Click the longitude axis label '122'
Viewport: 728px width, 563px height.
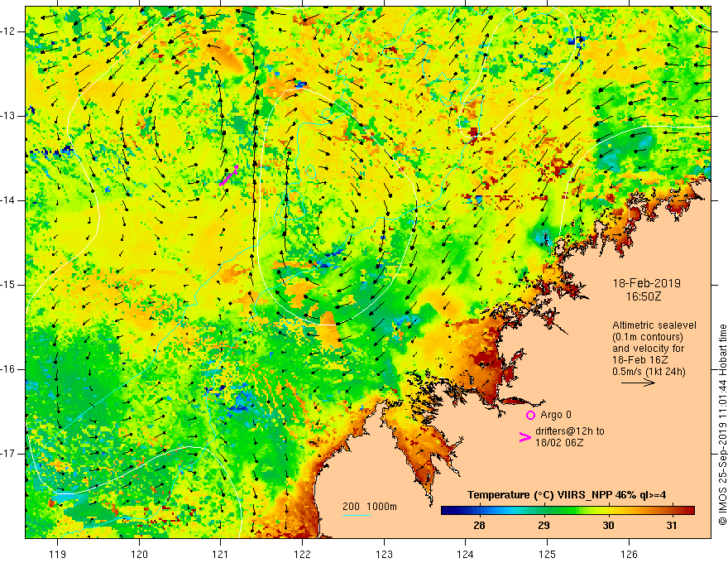(x=302, y=554)
